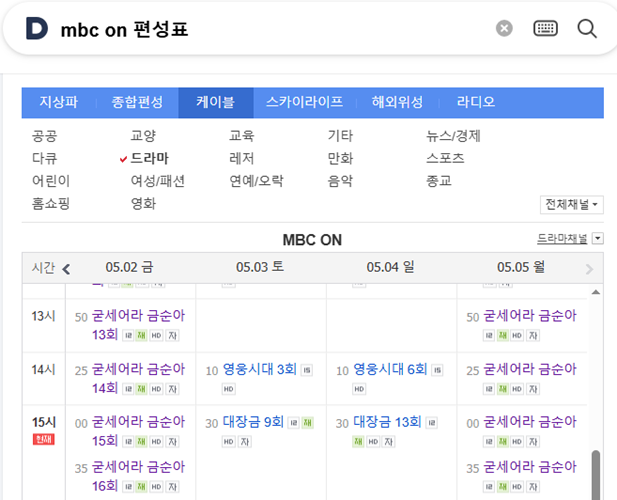
Task: Select the 만화 category
Action: click(x=340, y=159)
